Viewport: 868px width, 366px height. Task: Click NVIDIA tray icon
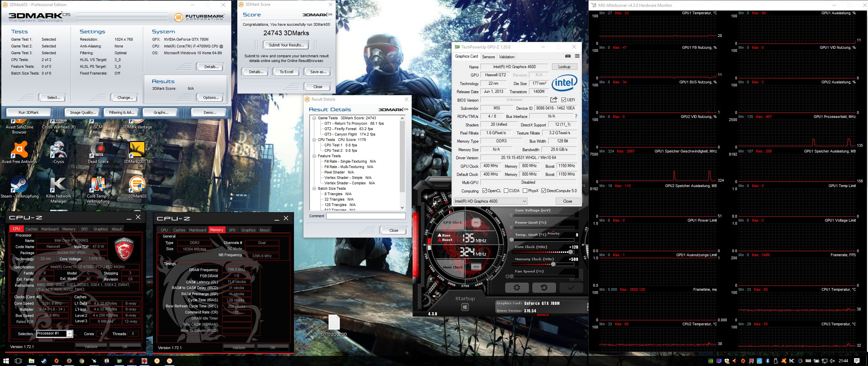click(x=710, y=361)
